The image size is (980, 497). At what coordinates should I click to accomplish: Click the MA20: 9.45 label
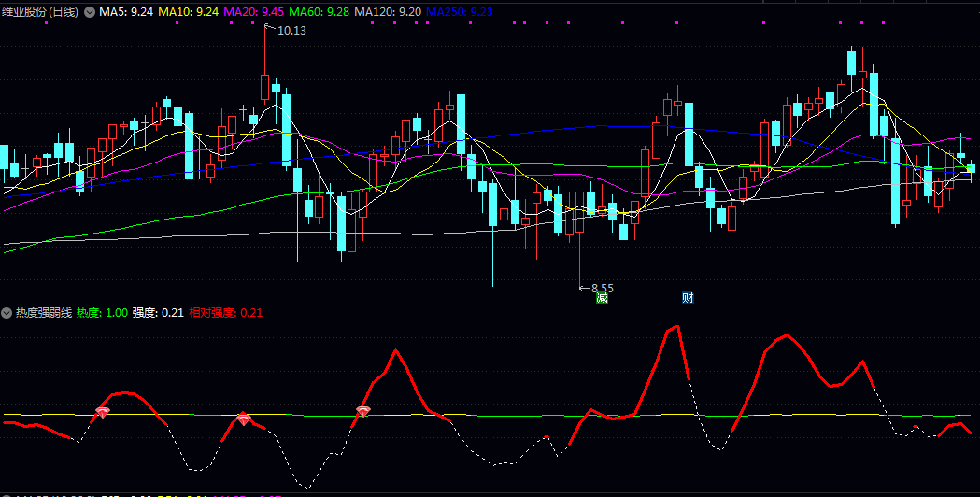(x=253, y=12)
